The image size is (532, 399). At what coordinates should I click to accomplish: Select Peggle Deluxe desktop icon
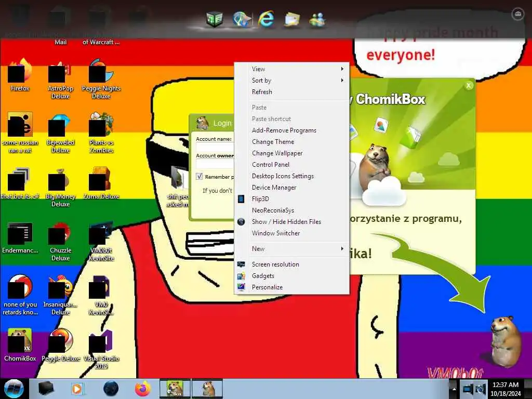coord(60,345)
